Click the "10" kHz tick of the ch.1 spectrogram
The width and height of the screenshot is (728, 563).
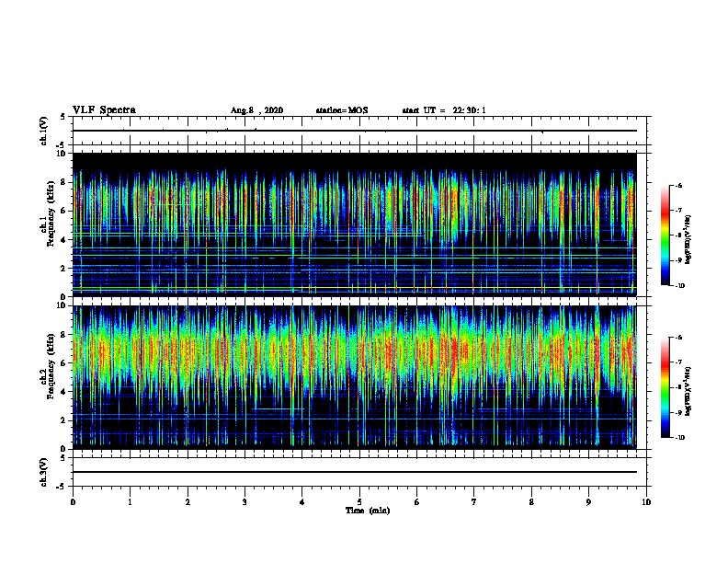62,154
